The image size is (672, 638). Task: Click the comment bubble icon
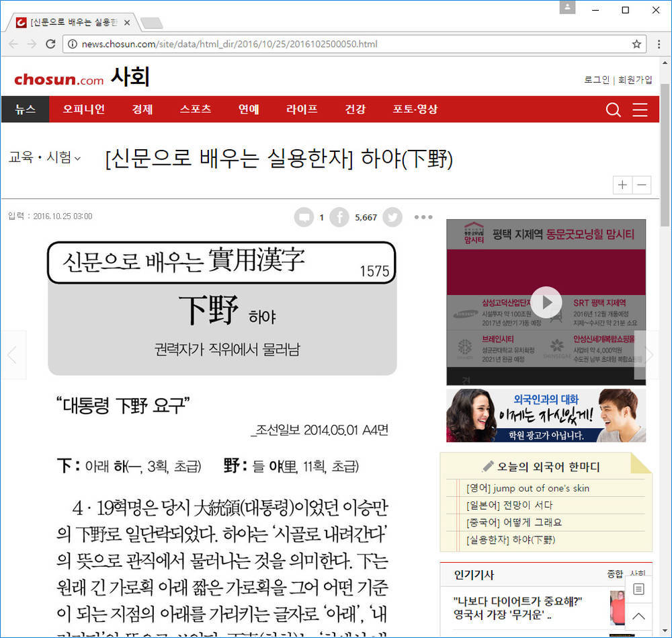pos(304,217)
